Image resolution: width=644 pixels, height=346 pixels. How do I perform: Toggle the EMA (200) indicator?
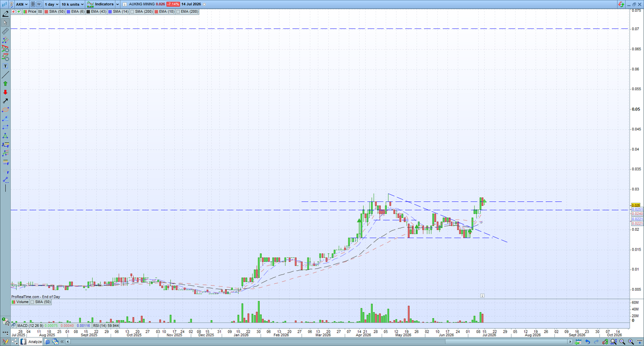187,12
